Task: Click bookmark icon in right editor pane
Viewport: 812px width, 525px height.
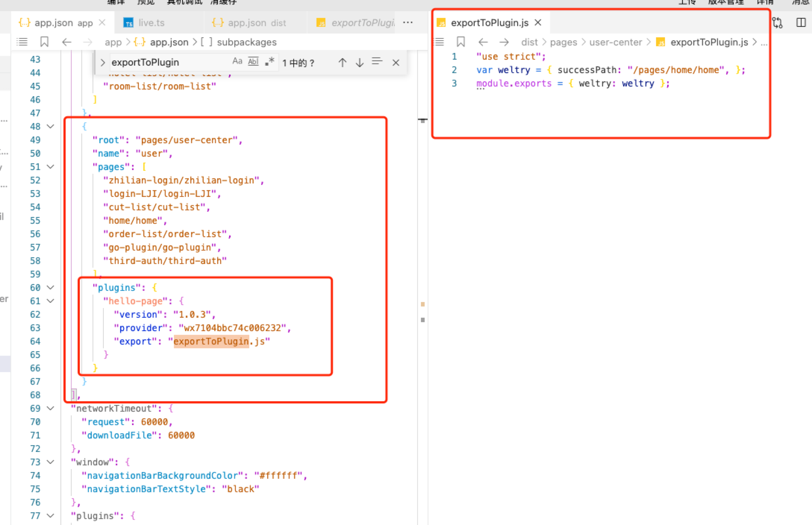Action: pyautogui.click(x=461, y=42)
